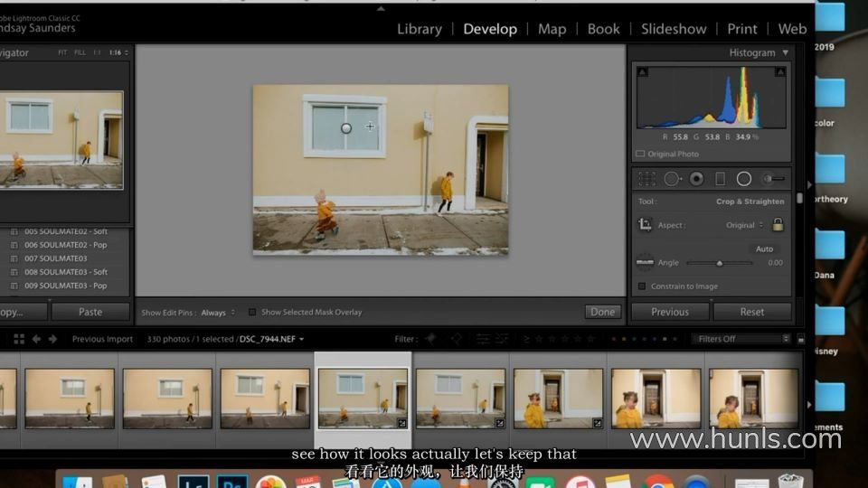Set navigator zoom to FILL
The width and height of the screenshot is (868, 488).
point(80,52)
